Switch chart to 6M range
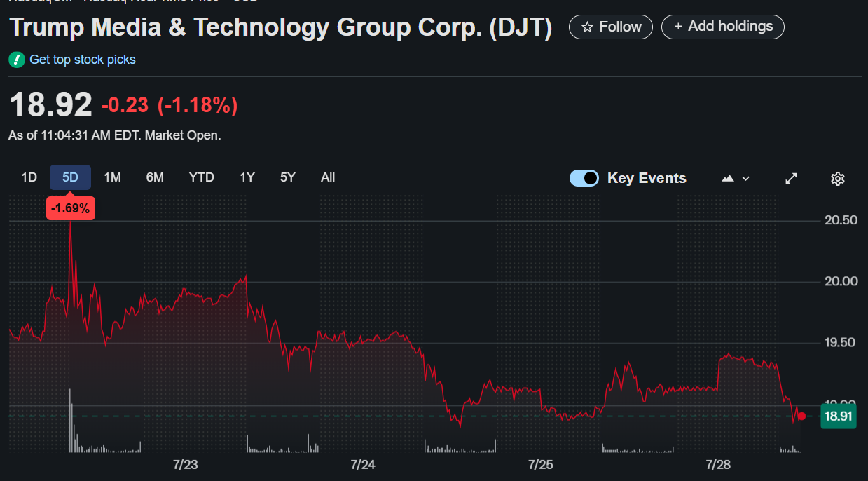Screen dimensions: 868x481 coord(155,177)
